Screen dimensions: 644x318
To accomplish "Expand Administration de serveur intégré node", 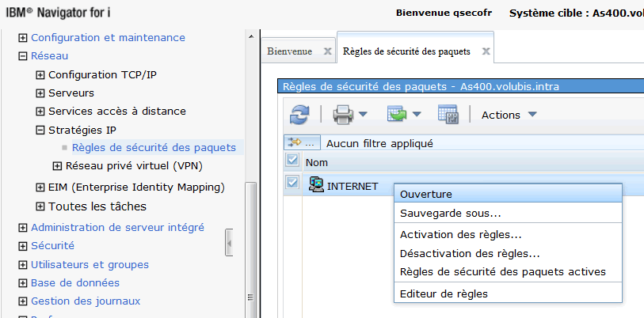I will (x=23, y=228).
